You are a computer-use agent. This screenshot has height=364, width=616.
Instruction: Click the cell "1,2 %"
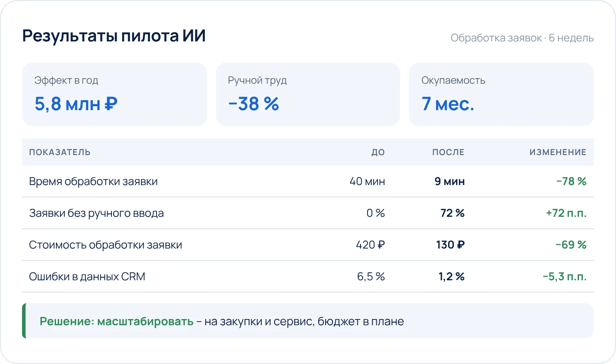tap(451, 277)
